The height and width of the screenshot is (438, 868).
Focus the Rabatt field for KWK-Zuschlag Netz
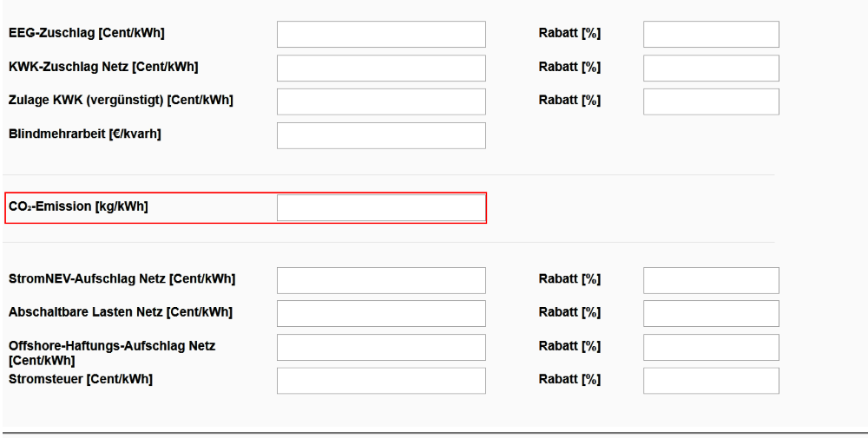coord(711,68)
